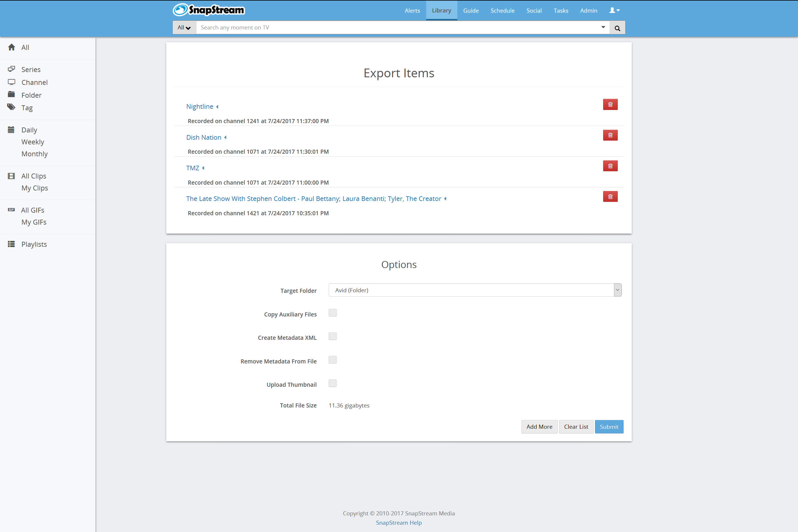Expand Dish Nation details arrow
The height and width of the screenshot is (532, 798).
tap(225, 137)
